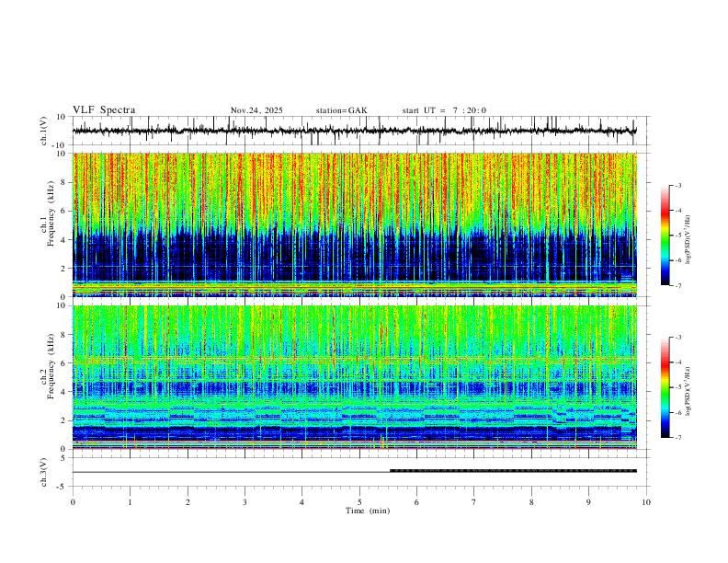Click the time axis tick label "3"

[245, 502]
